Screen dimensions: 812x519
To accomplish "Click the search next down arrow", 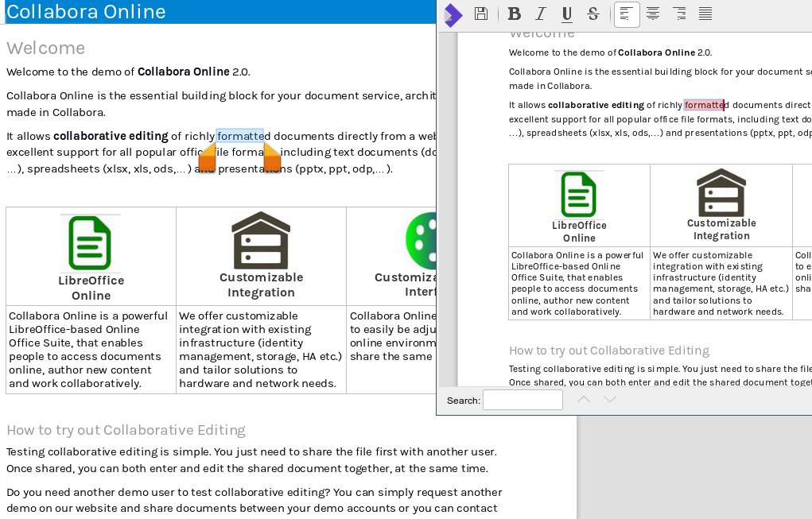I will [610, 399].
